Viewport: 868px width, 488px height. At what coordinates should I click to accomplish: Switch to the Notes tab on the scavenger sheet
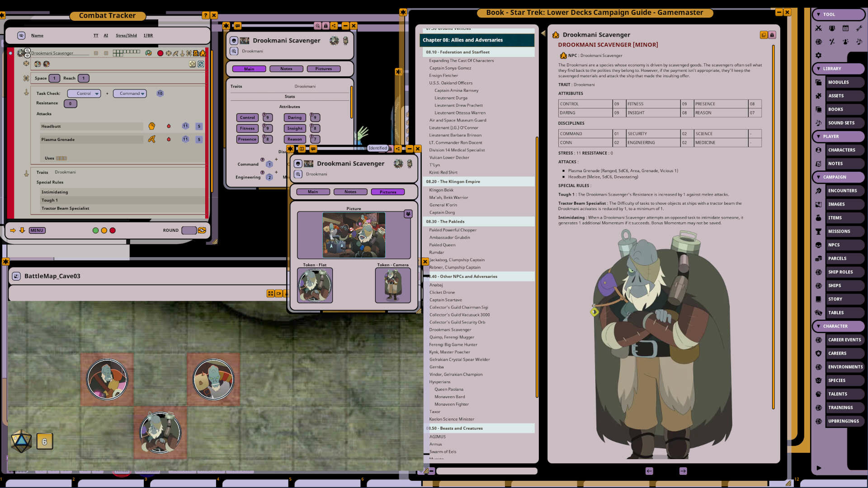coord(286,69)
